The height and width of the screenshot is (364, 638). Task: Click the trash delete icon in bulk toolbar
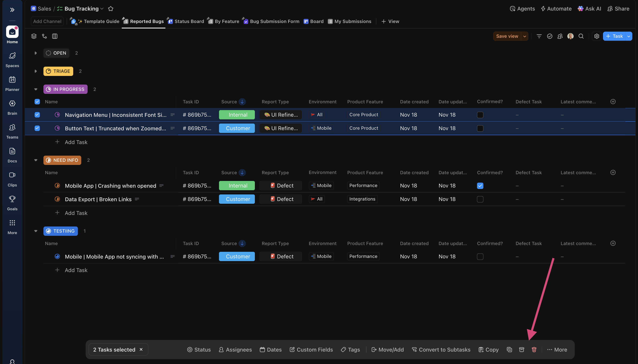tap(534, 349)
